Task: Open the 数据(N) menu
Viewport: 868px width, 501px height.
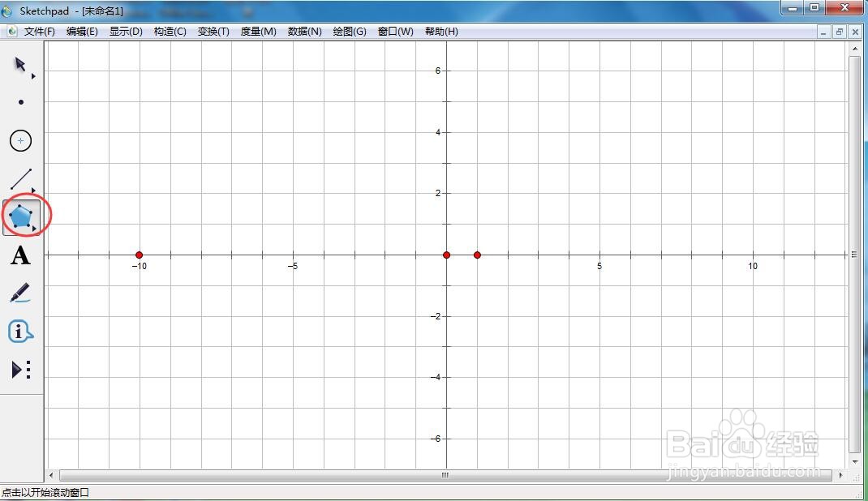Action: click(304, 32)
